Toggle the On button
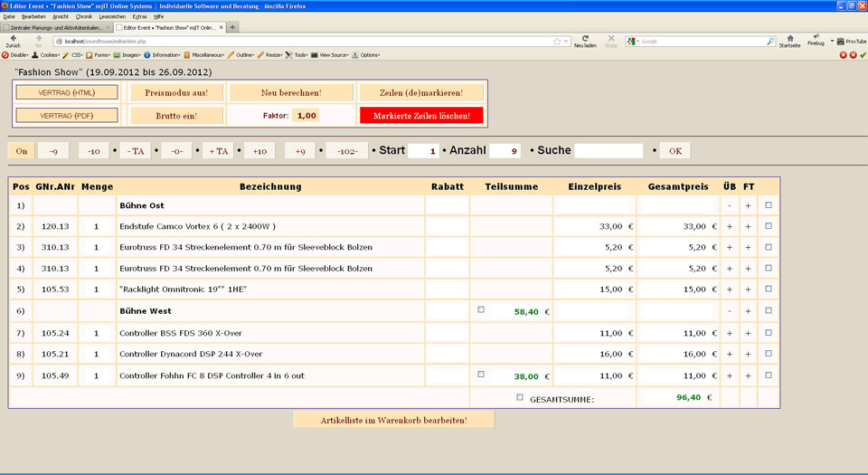Viewport: 868px width, 475px height. pyautogui.click(x=22, y=151)
